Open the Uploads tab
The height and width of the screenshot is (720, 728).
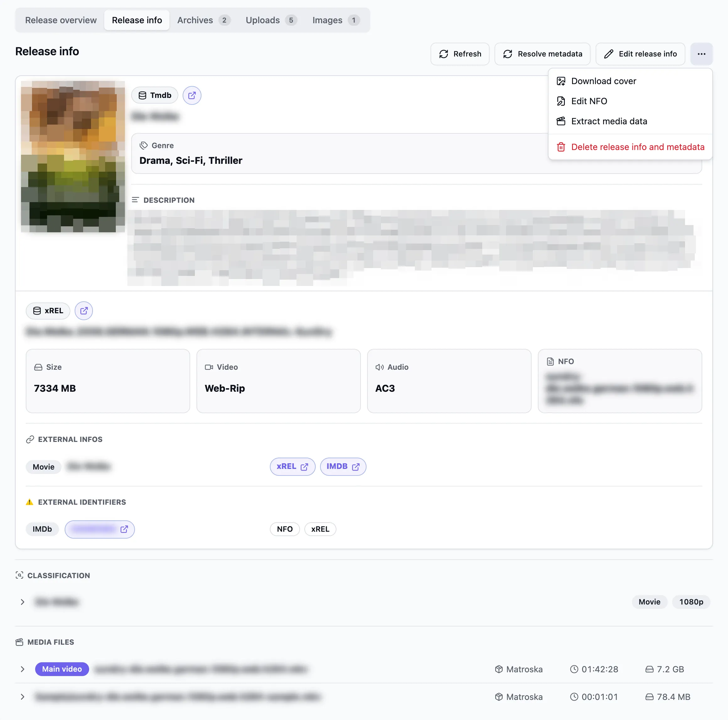pos(271,20)
